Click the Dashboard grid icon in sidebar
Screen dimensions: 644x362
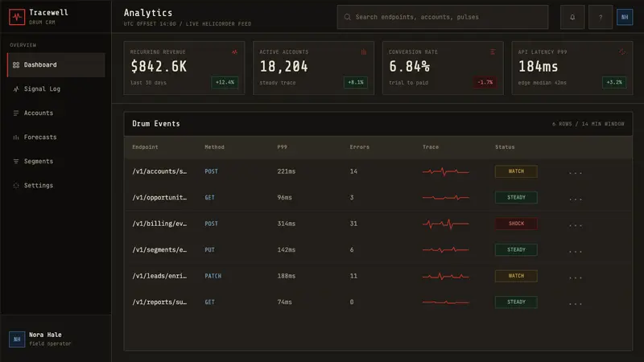(x=16, y=65)
